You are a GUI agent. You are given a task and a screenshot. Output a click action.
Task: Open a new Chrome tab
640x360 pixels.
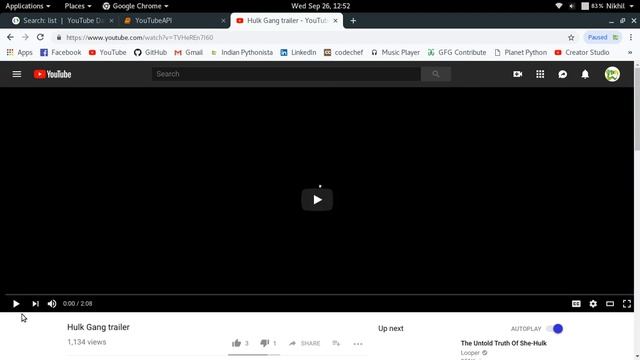353,20
